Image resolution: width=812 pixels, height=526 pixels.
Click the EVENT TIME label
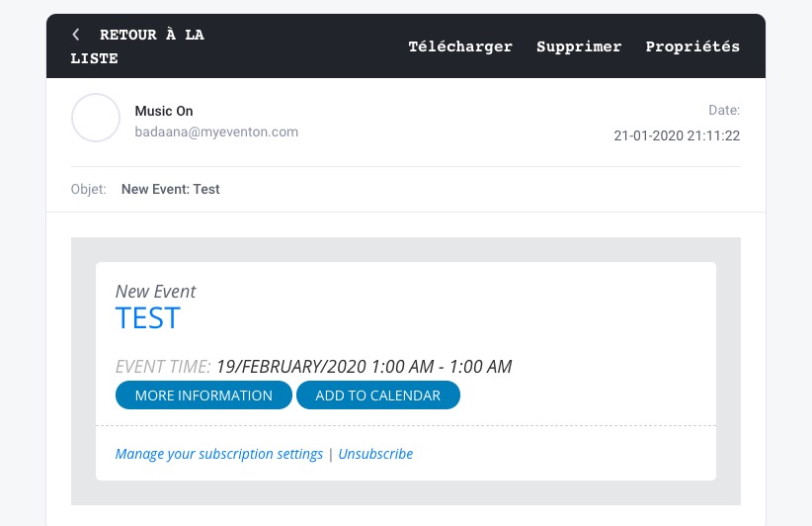[x=163, y=367]
